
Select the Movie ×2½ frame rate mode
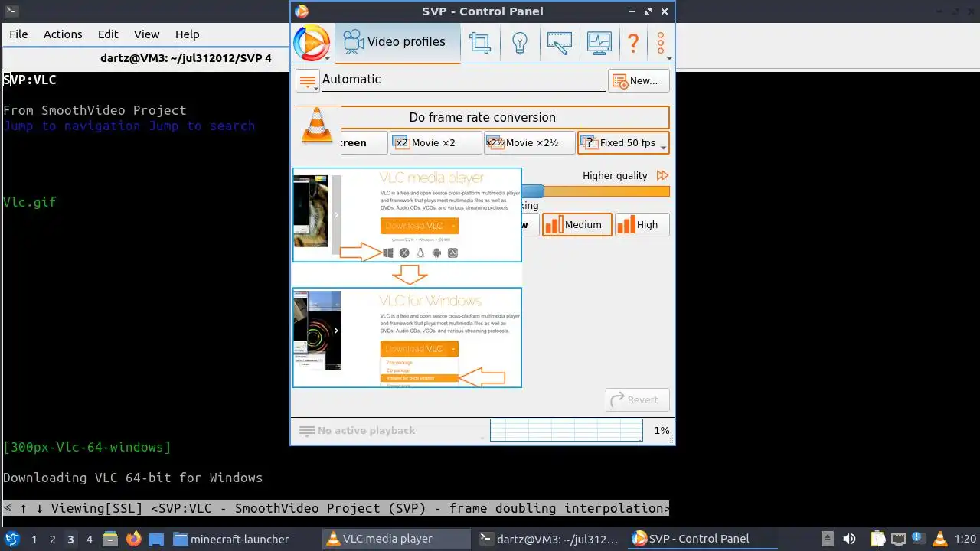[x=529, y=142]
